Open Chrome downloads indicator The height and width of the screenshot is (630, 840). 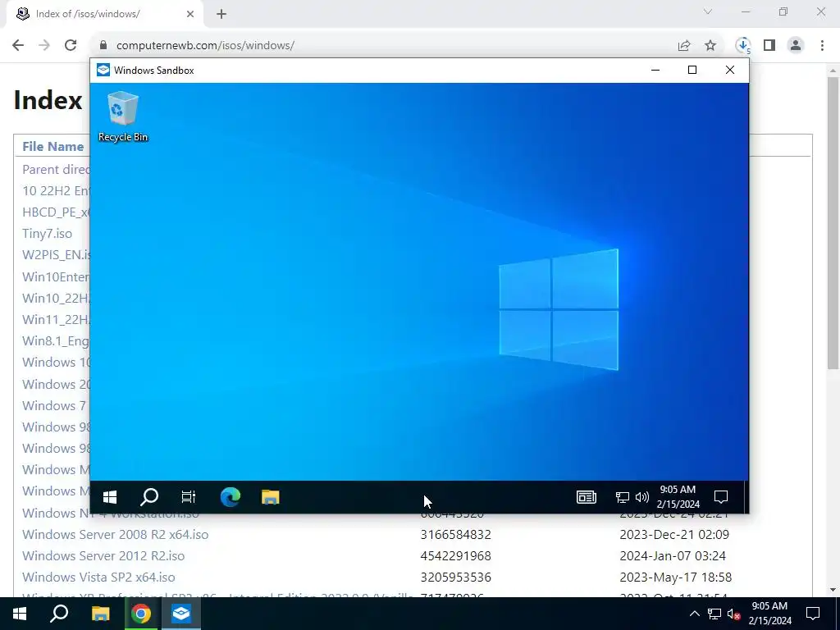(x=743, y=46)
